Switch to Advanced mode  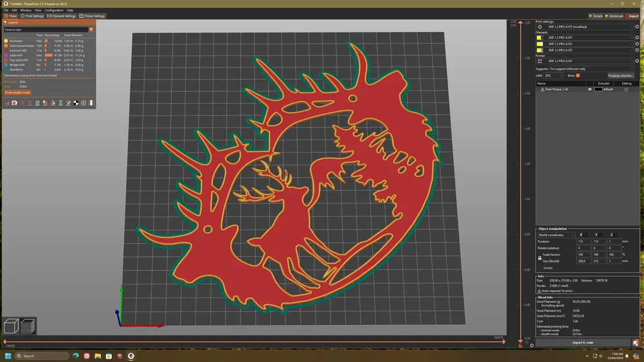[x=614, y=16]
